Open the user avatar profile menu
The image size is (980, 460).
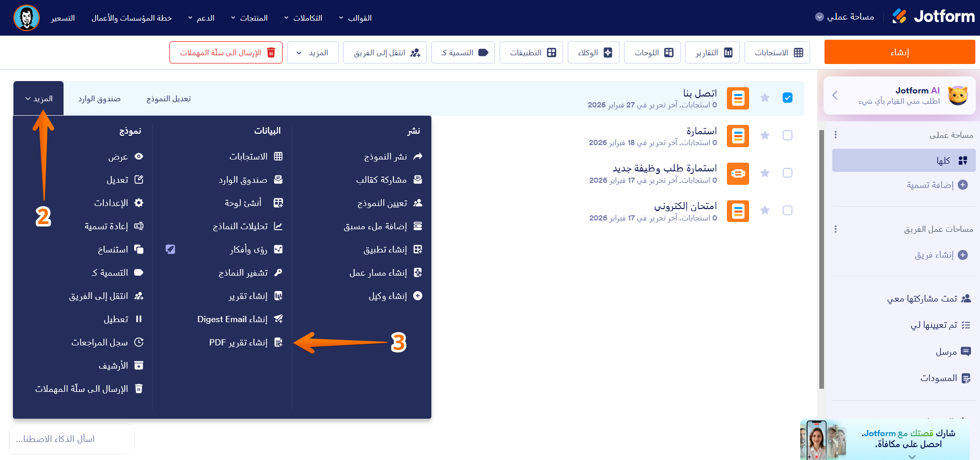[x=26, y=18]
